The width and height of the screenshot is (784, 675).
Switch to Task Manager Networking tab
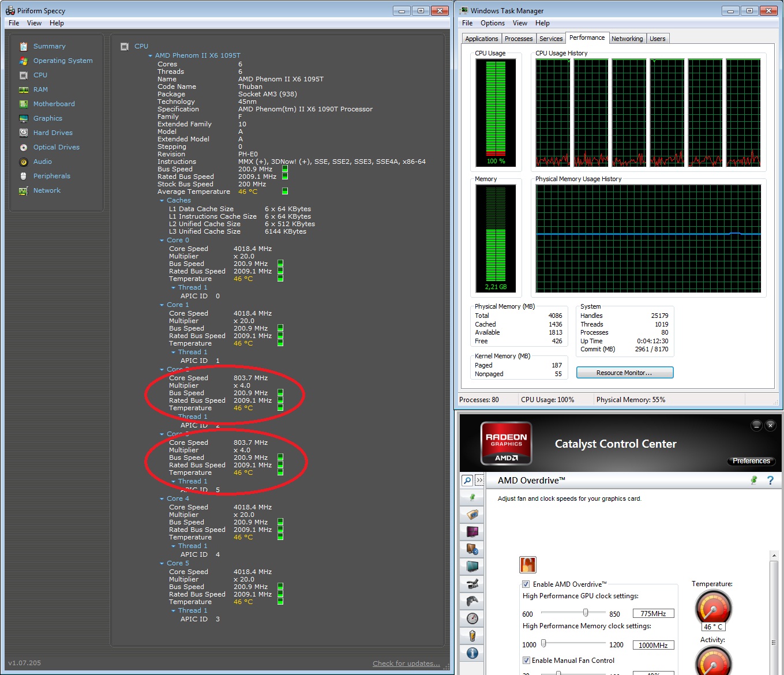pyautogui.click(x=627, y=39)
